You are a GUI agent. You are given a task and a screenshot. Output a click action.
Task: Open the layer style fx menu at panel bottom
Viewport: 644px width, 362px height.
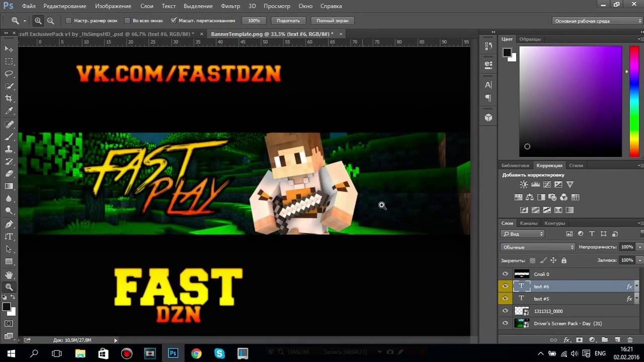coord(567,340)
